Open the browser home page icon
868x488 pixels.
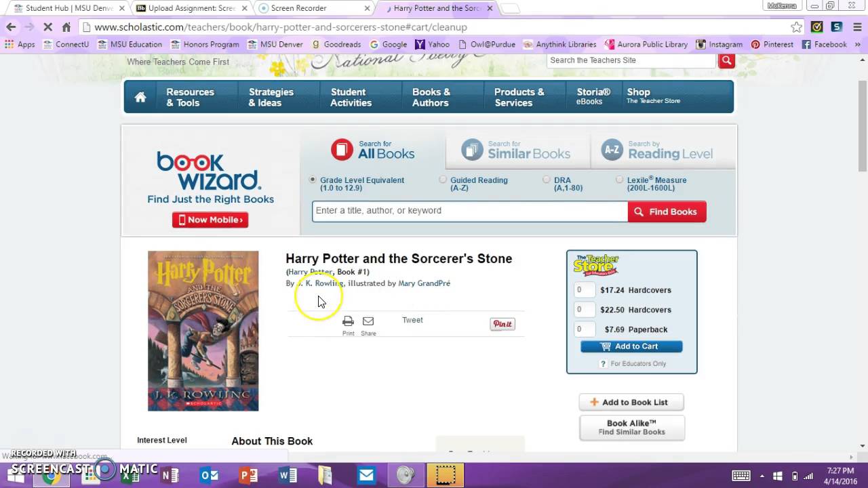click(66, 27)
